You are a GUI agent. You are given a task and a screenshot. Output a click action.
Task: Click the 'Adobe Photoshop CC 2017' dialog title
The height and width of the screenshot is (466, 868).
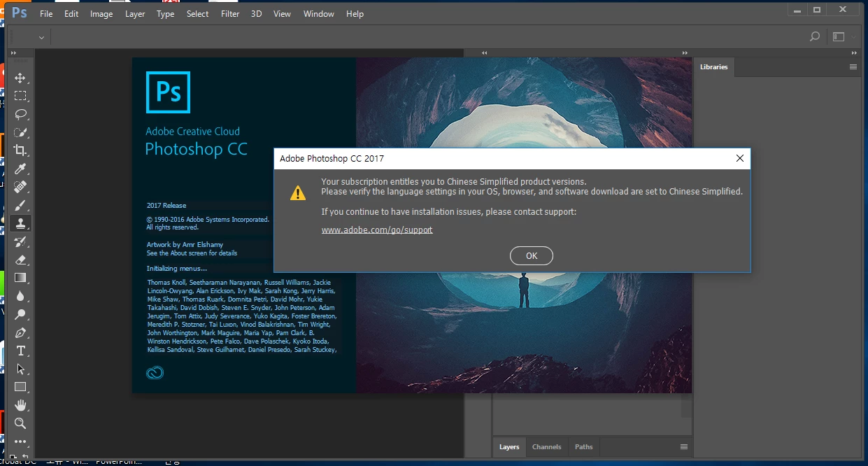[332, 159]
